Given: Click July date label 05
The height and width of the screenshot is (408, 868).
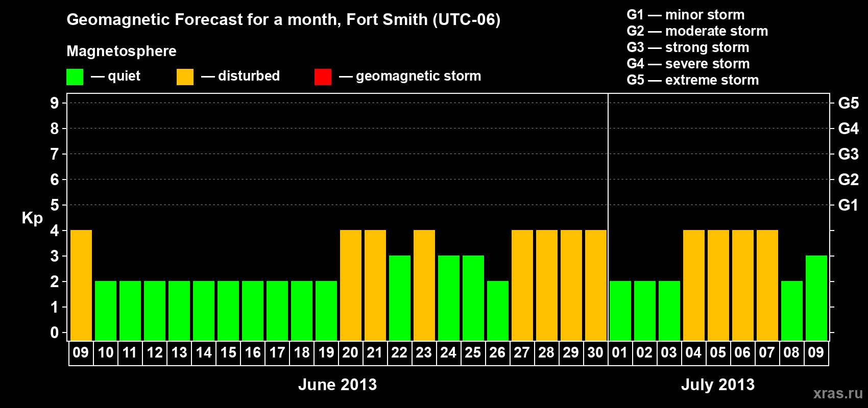Looking at the screenshot, I should 718,353.
